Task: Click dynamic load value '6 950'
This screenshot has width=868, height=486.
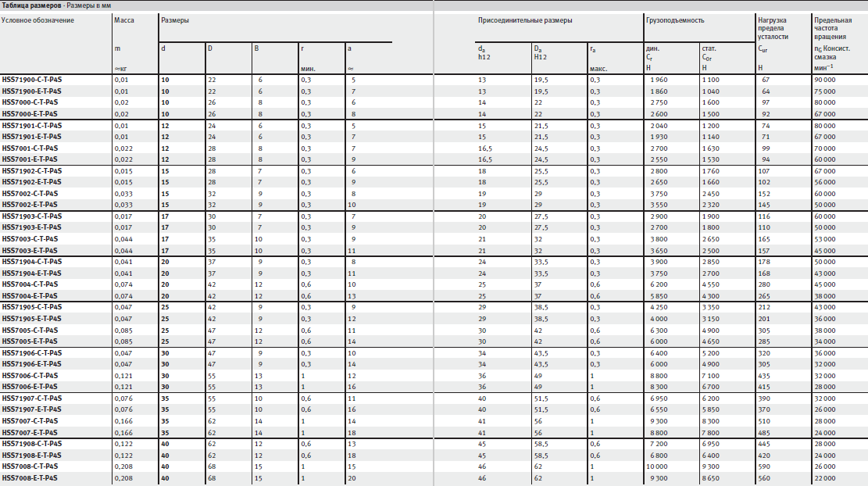Action: click(659, 398)
